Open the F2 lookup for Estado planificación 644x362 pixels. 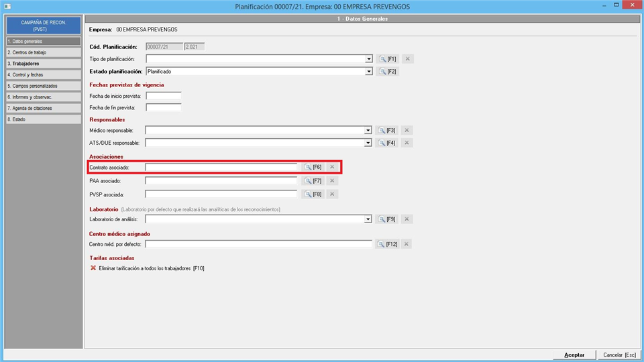pyautogui.click(x=387, y=71)
